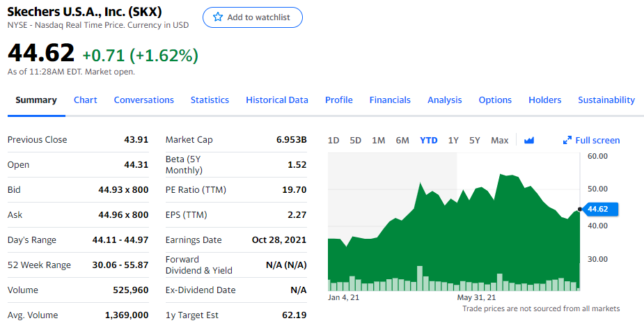Click the Forward Dividend & Yield label
This screenshot has width=644, height=330.
(199, 265)
